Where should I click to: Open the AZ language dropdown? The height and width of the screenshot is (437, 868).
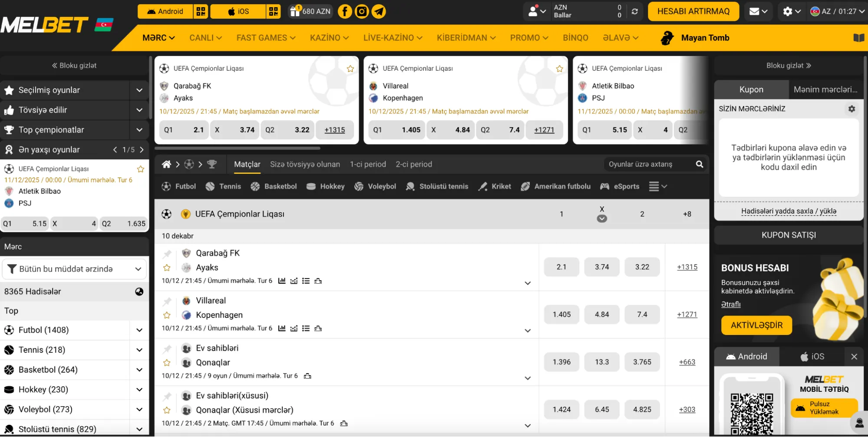click(837, 11)
